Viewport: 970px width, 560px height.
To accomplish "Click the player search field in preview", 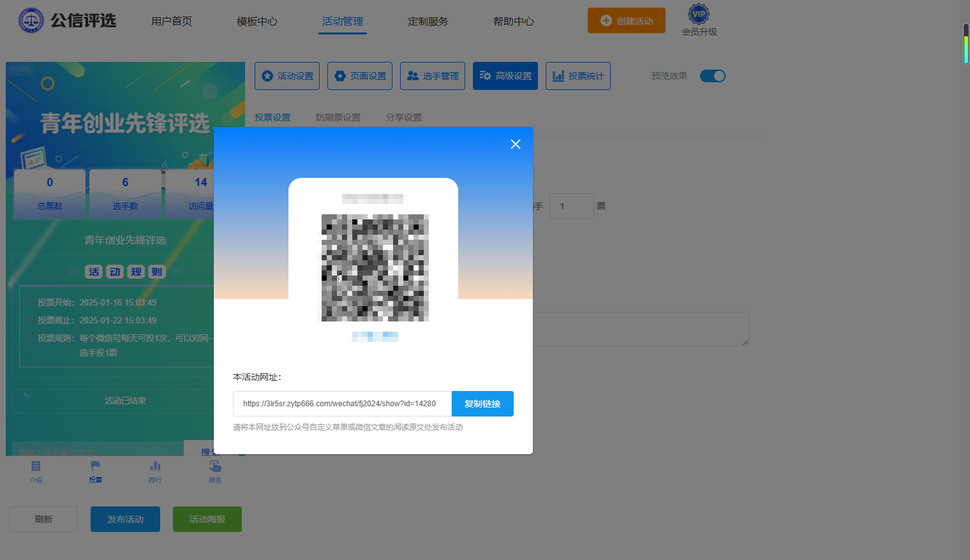I will [x=98, y=448].
